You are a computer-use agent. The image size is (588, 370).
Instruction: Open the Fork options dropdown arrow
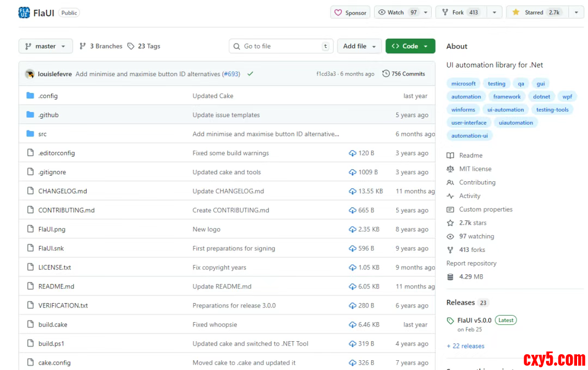click(494, 13)
